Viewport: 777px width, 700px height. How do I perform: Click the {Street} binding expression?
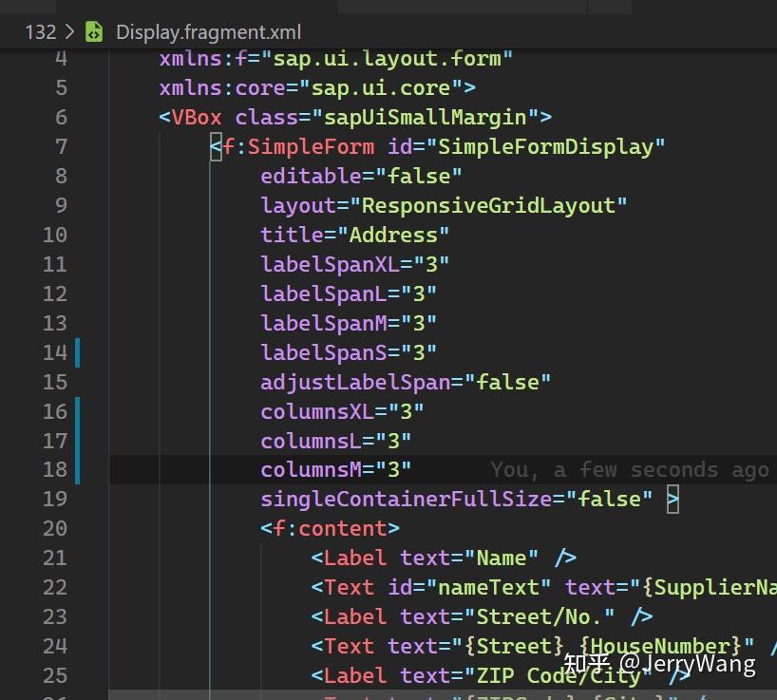tap(513, 646)
